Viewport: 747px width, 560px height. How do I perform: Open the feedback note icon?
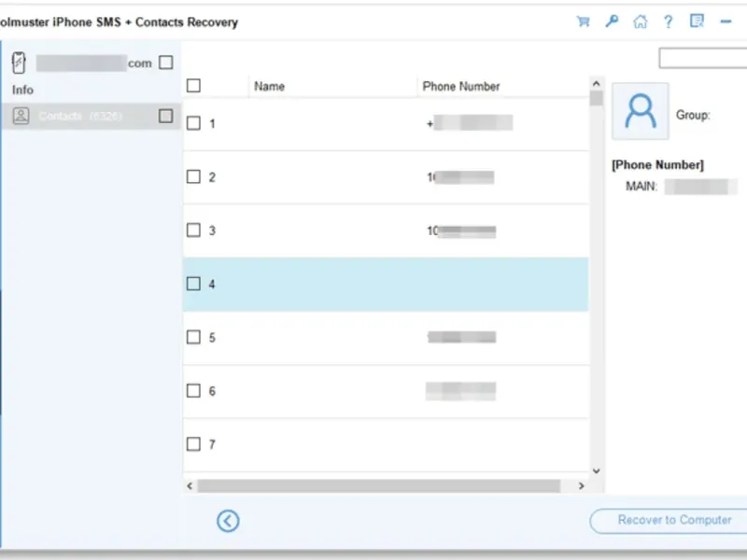pos(697,21)
